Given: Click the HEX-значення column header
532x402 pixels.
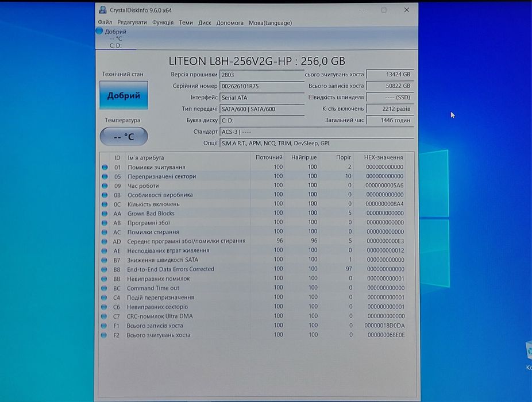Looking at the screenshot, I should (x=383, y=157).
